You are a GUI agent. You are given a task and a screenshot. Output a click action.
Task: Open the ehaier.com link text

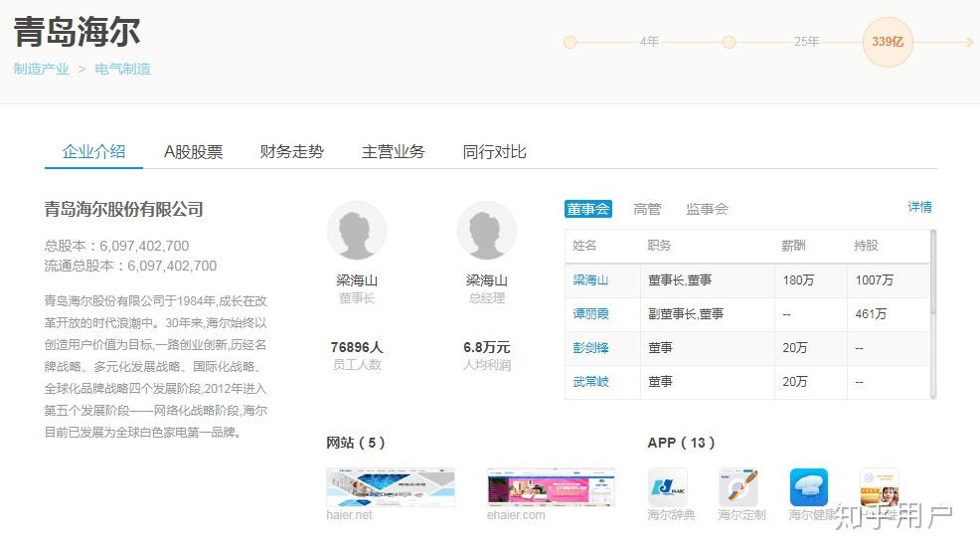[516, 515]
